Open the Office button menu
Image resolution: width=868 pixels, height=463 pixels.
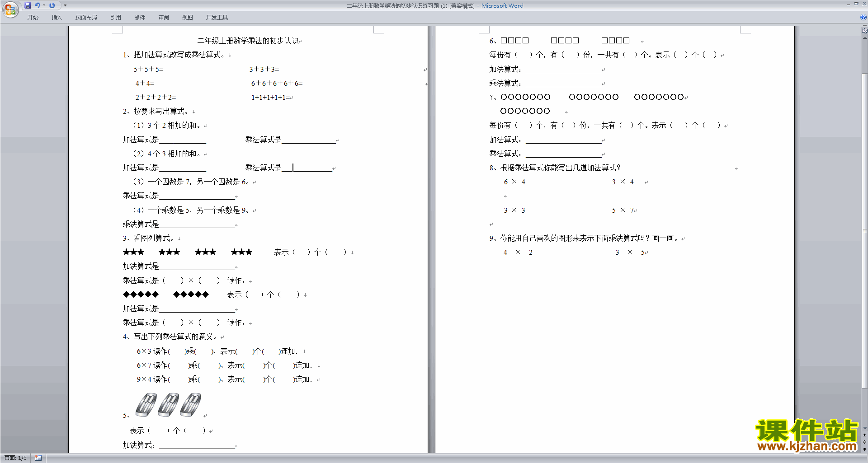[10, 9]
